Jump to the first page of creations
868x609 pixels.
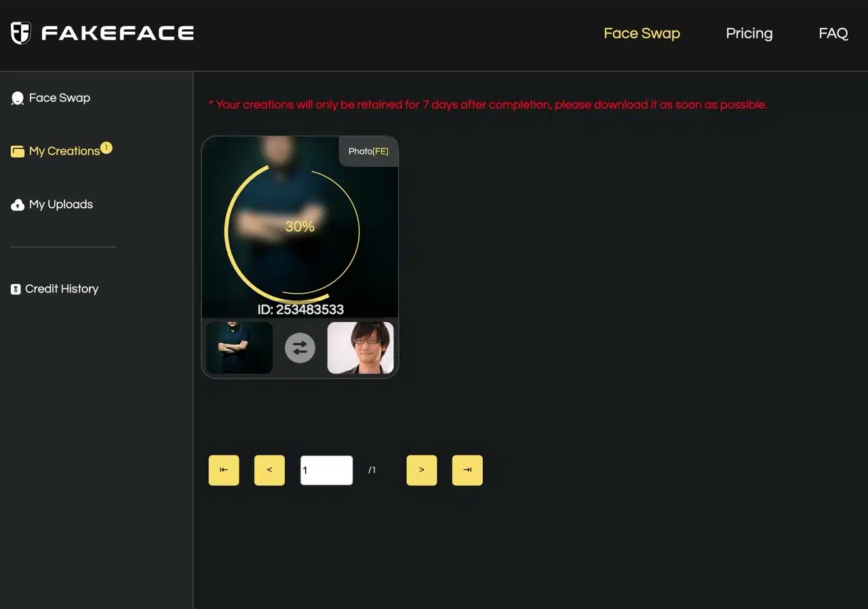click(x=224, y=470)
